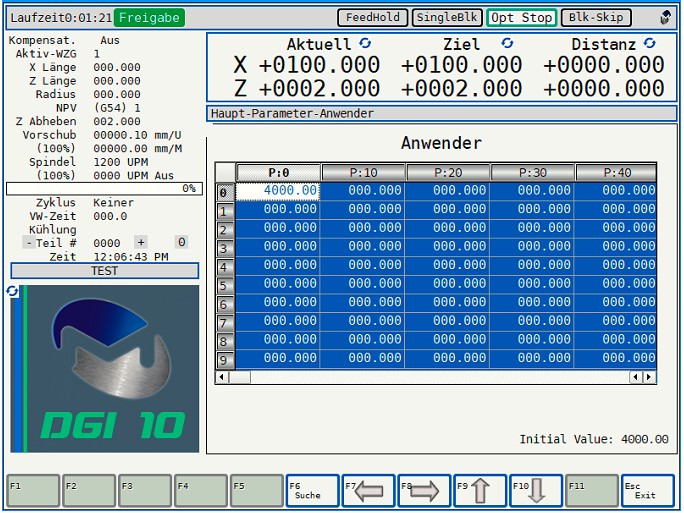The width and height of the screenshot is (684, 513).
Task: Select row header 8 in Anwender table
Action: (x=226, y=341)
